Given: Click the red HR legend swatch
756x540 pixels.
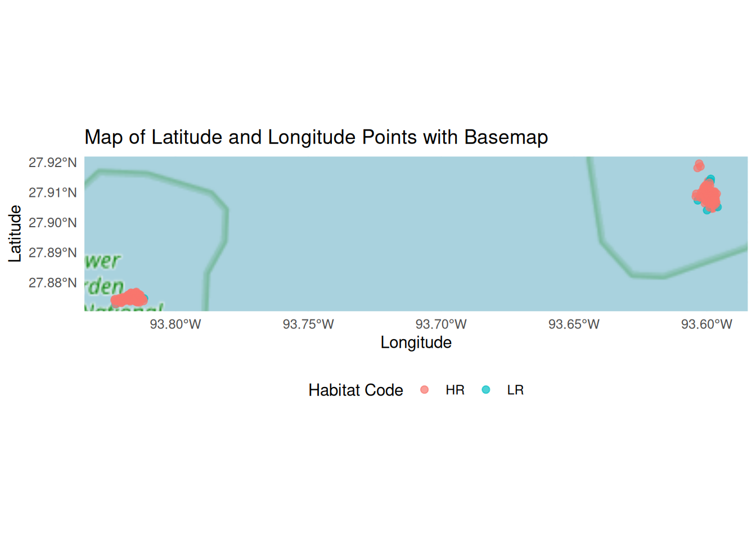Looking at the screenshot, I should pos(425,390).
